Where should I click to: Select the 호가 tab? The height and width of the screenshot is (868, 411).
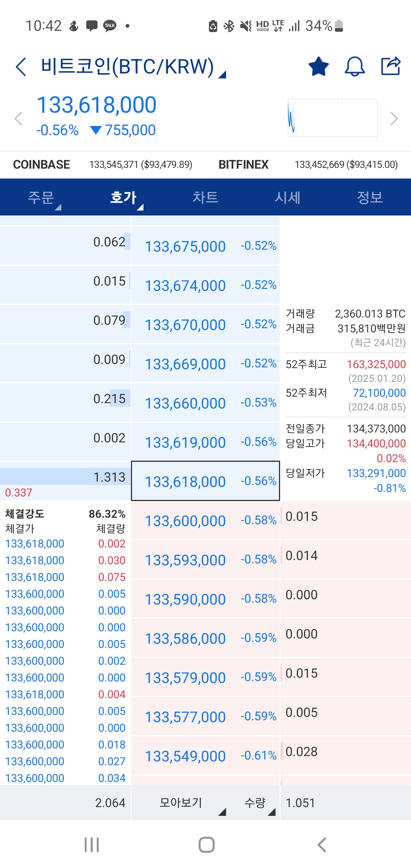pos(123,198)
